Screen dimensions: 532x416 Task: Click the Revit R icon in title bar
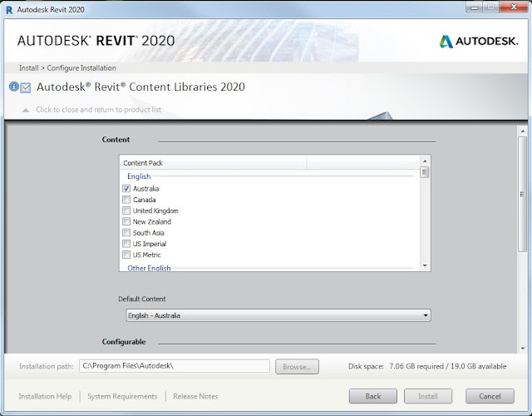tap(9, 9)
